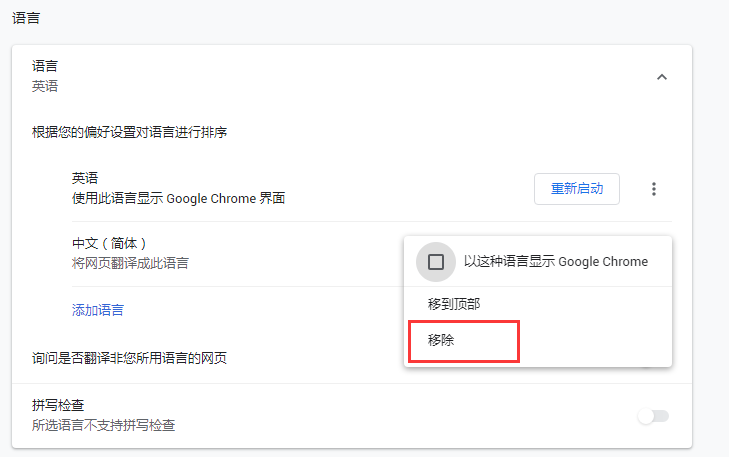Viewport: 729px width, 457px height.
Task: Open the 添加语言 link
Action: point(98,310)
